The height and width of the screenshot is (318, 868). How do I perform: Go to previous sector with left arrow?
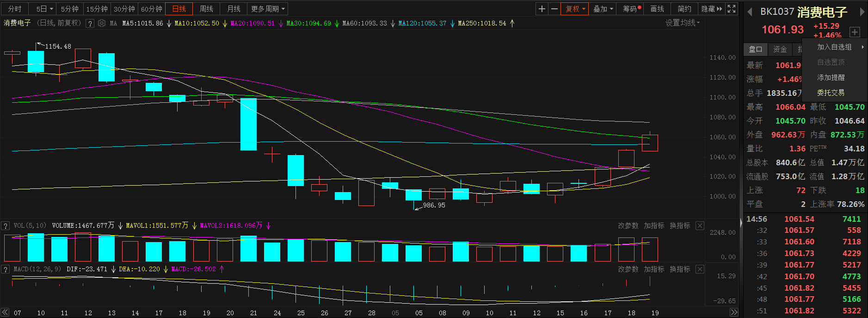(750, 12)
